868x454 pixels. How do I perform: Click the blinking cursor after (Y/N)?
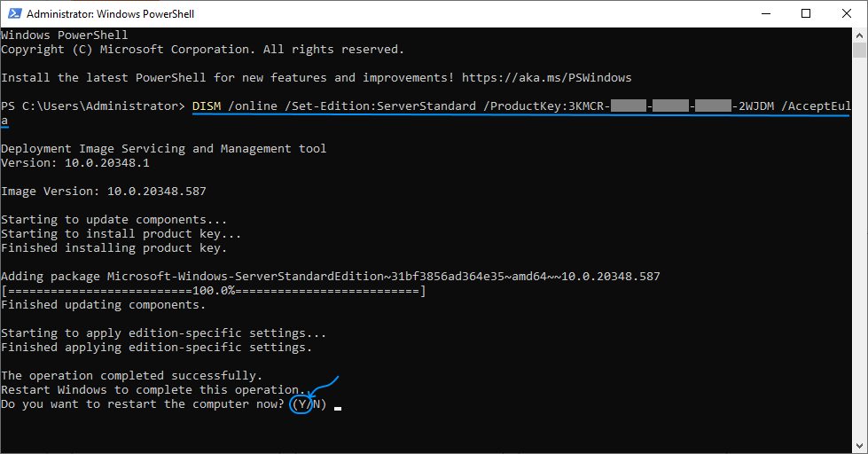tap(338, 409)
